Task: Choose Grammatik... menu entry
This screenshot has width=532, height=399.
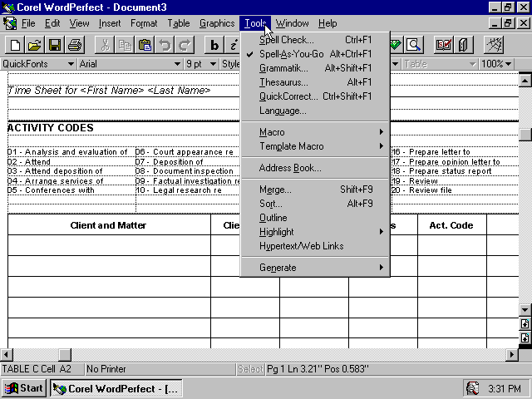Action: click(315, 68)
